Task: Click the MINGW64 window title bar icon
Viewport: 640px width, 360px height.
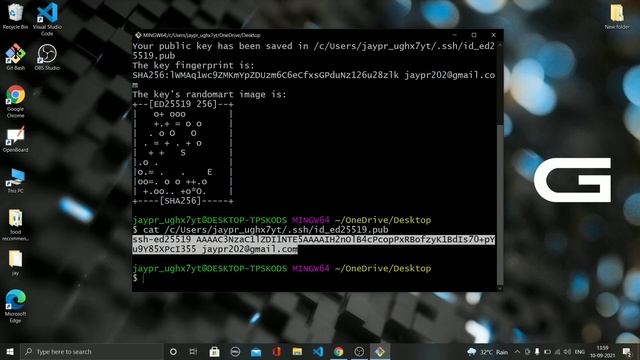Action: pyautogui.click(x=138, y=35)
